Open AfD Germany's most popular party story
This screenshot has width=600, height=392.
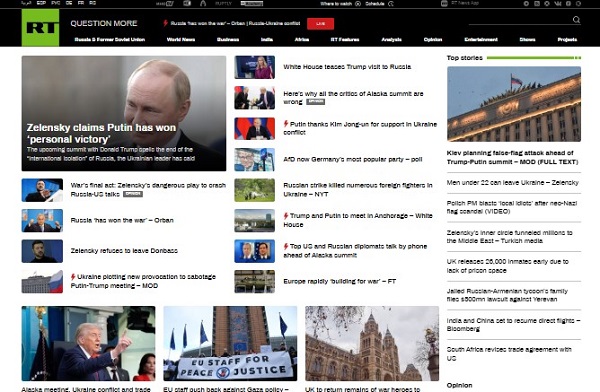[352, 159]
